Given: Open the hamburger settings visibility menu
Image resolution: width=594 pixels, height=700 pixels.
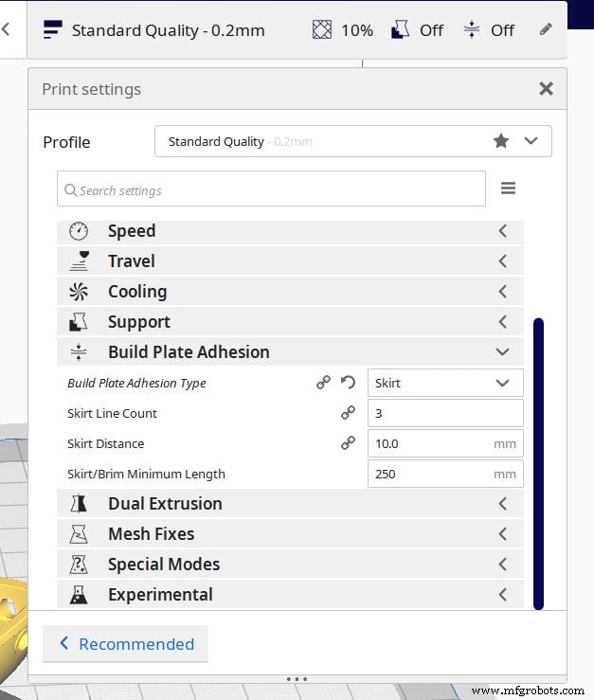Looking at the screenshot, I should point(508,188).
